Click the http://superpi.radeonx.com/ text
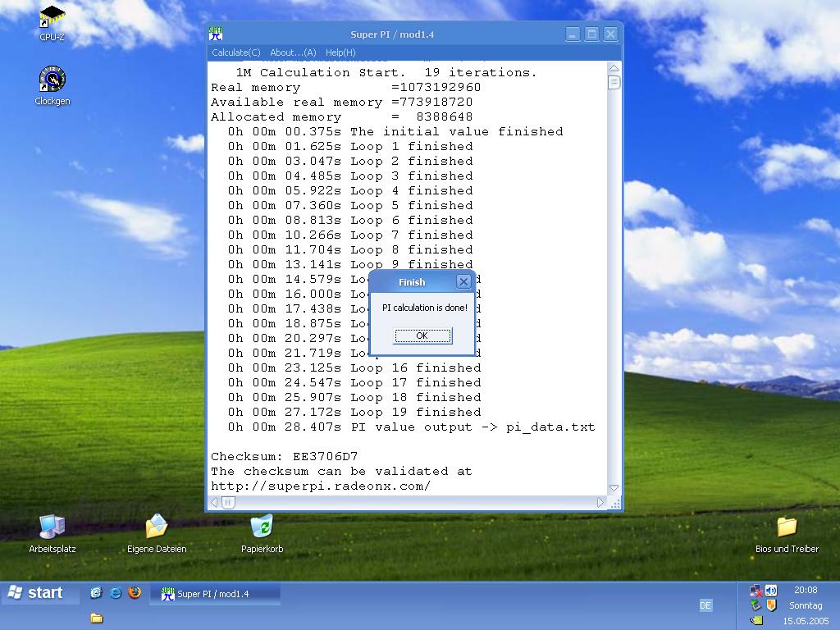 [x=321, y=486]
